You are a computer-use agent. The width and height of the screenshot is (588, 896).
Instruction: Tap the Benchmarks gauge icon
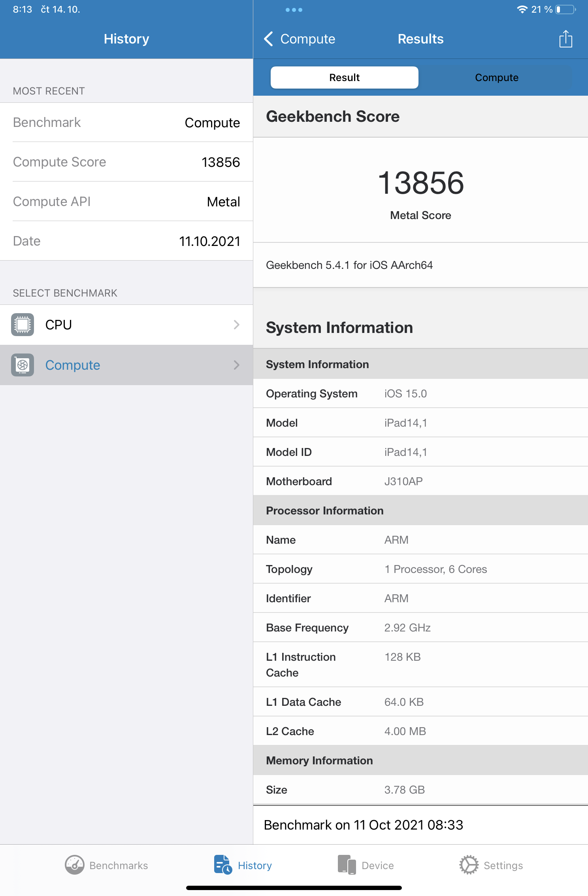(74, 865)
